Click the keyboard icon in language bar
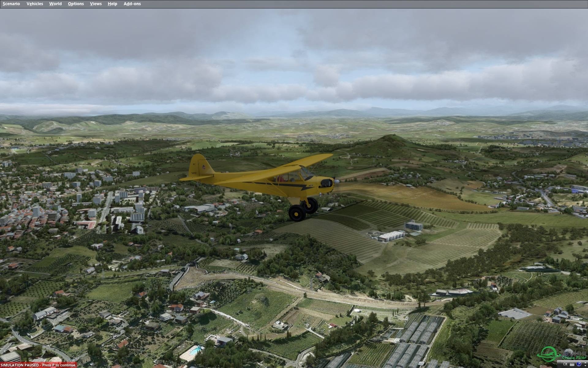 [x=572, y=365]
